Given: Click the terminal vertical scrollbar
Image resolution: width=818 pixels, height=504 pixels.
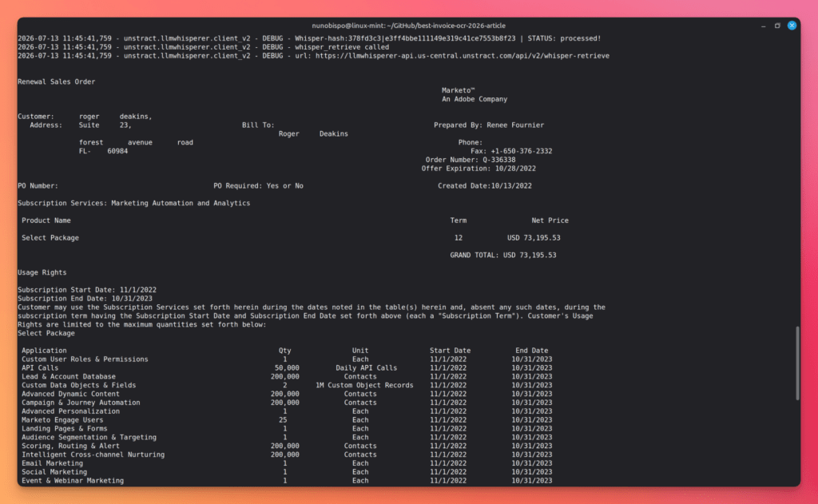Looking at the screenshot, I should pos(797,363).
